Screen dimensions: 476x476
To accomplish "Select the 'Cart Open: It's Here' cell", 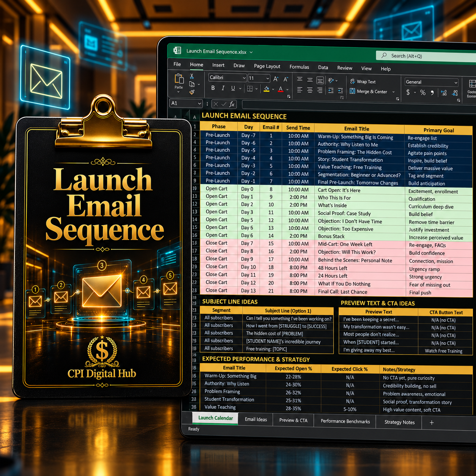I will point(359,190).
